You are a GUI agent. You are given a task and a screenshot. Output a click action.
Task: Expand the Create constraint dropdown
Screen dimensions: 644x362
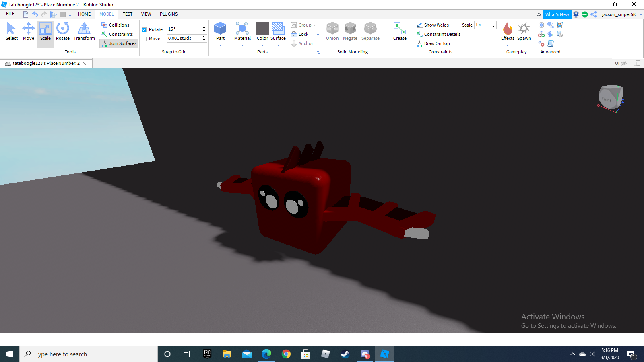click(400, 45)
